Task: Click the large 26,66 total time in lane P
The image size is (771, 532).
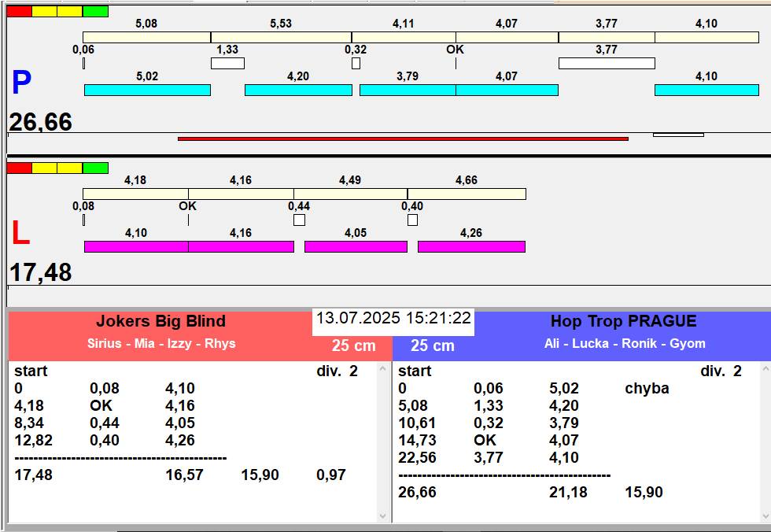Action: tap(41, 122)
